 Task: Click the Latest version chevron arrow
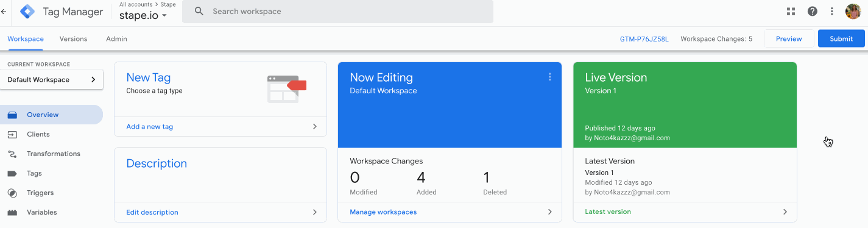coord(785,212)
